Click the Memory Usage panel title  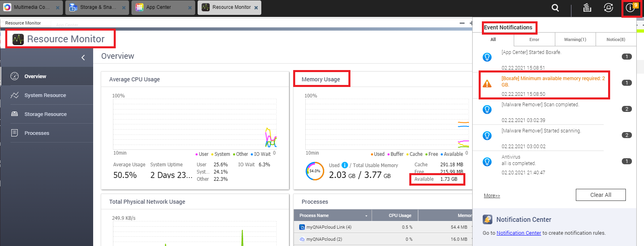(321, 79)
